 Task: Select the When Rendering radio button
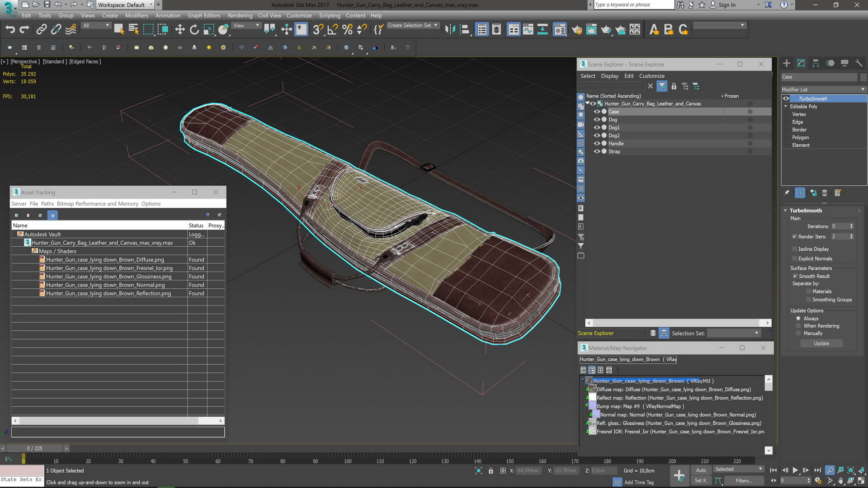tap(798, 326)
